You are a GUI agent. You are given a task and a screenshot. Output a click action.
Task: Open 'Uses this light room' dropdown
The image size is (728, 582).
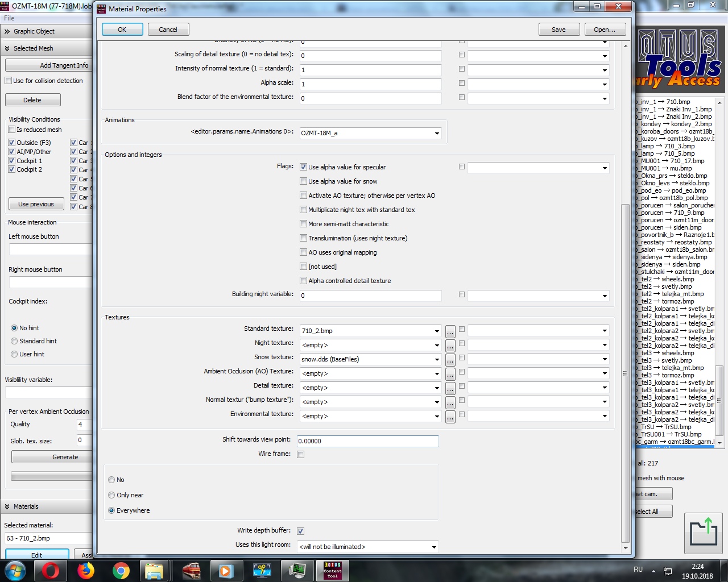click(434, 547)
